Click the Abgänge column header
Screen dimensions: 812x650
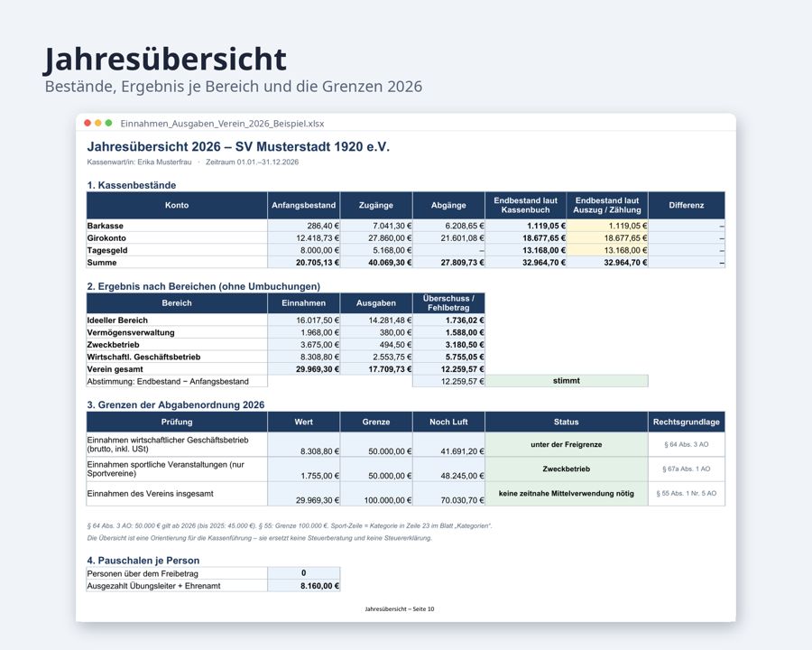(x=448, y=205)
